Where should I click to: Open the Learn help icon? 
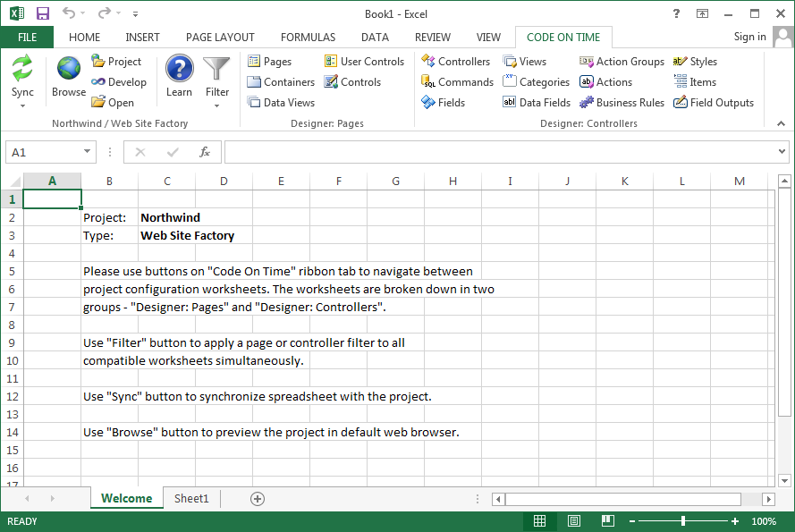(179, 70)
